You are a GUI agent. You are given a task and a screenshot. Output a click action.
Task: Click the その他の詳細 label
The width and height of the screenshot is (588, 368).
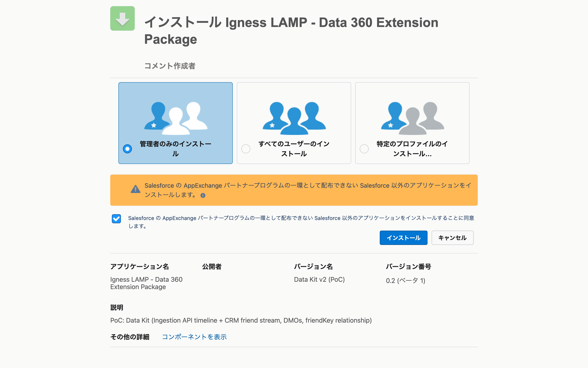point(130,337)
